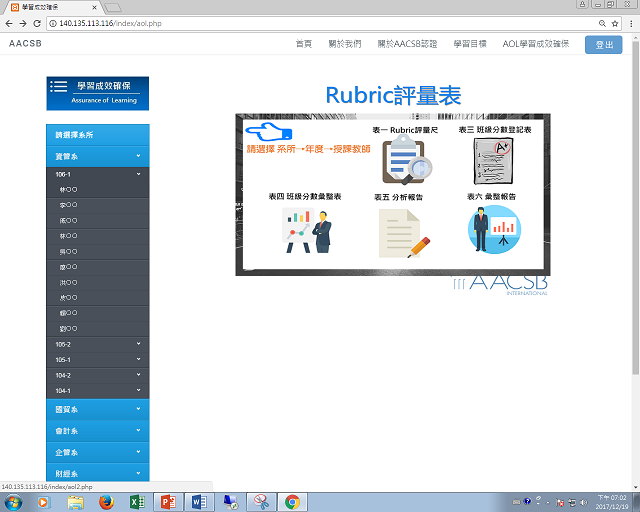The height and width of the screenshot is (512, 640).
Task: Select teacher 李○○ under 106-1
Action: pyautogui.click(x=98, y=205)
